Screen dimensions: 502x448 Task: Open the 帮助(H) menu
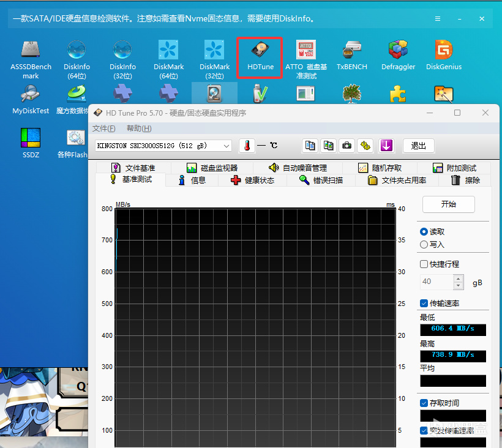(x=139, y=129)
